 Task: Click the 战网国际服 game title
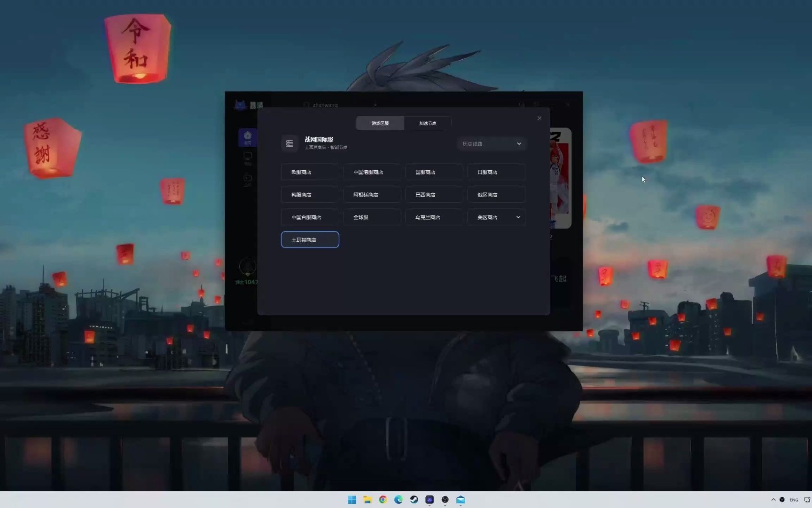point(319,140)
